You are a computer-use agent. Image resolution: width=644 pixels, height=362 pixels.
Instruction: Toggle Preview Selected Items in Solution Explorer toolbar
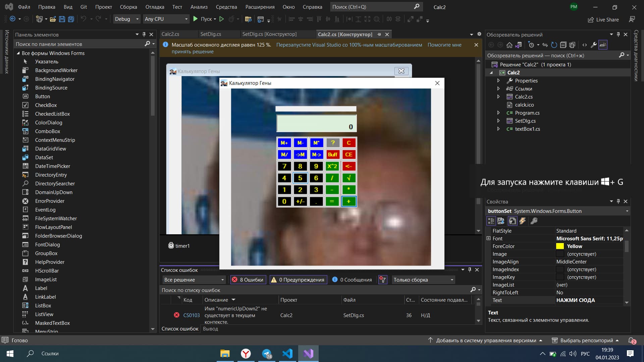tap(603, 45)
